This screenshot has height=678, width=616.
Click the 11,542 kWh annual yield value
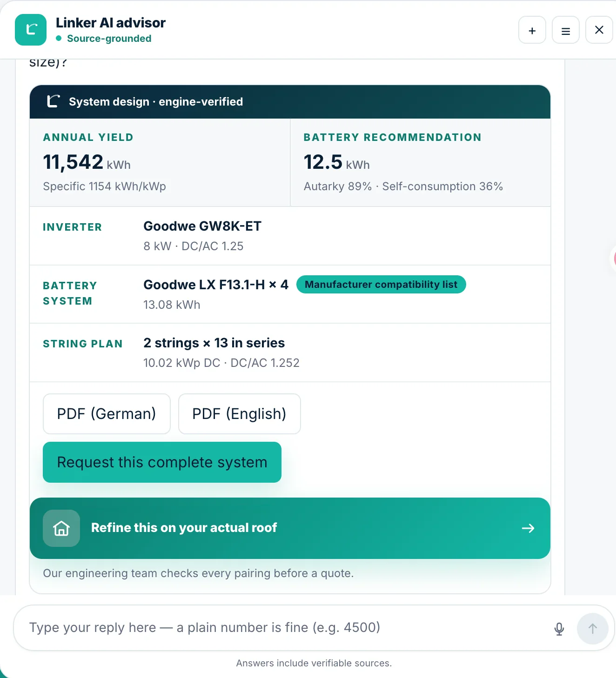[87, 162]
